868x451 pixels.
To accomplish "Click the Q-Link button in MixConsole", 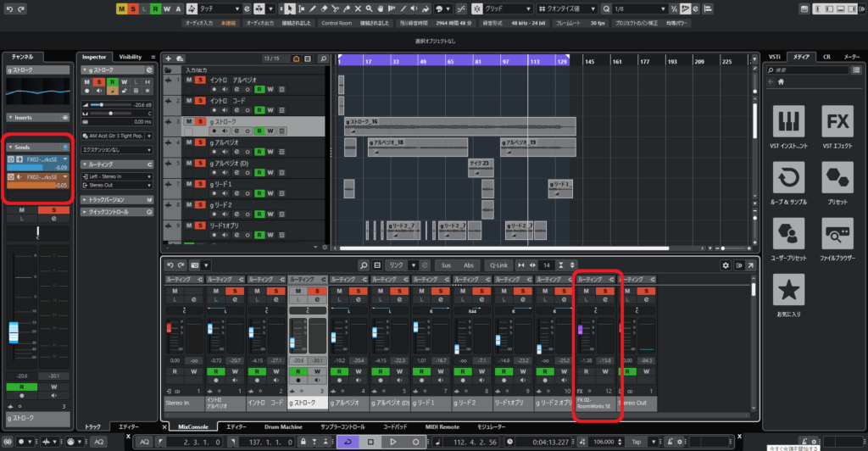I will (498, 265).
